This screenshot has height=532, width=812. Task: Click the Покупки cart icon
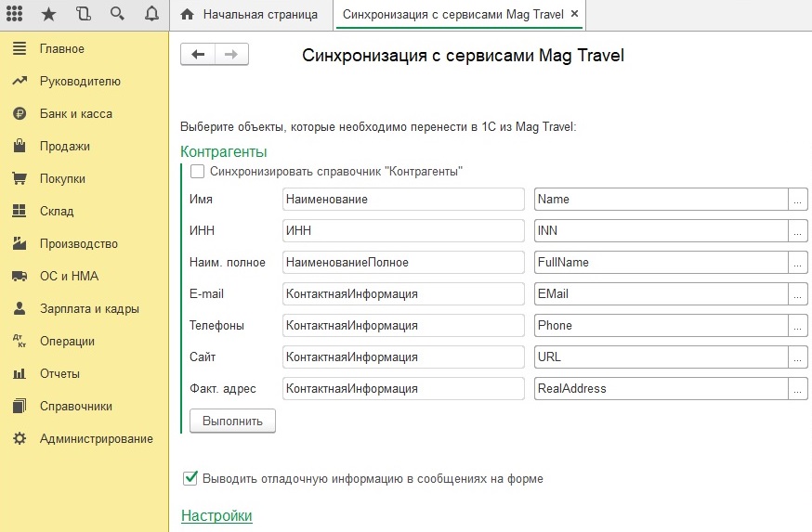[x=20, y=178]
